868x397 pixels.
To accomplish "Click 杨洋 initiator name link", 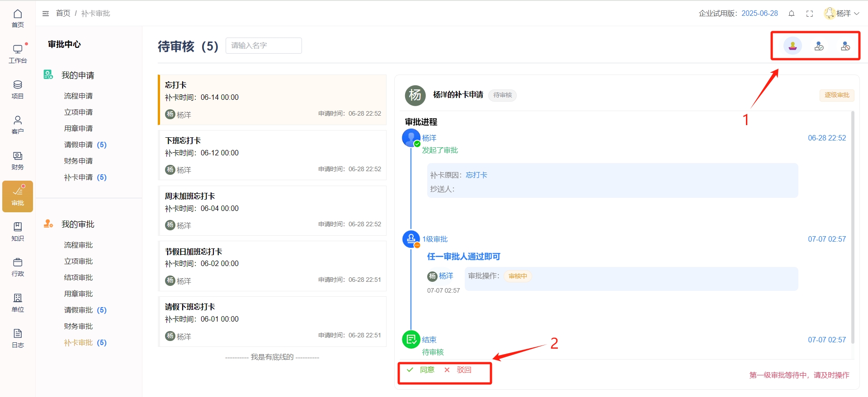I will click(x=429, y=138).
